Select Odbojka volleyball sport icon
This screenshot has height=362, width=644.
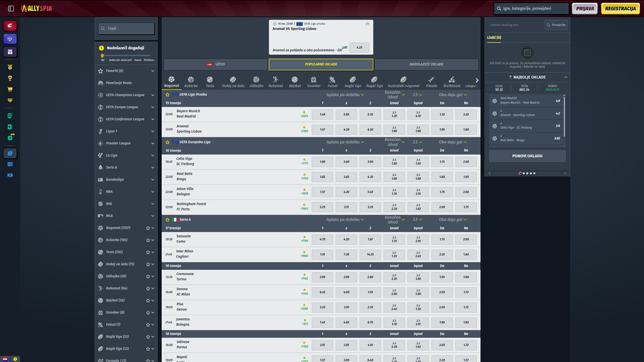pyautogui.click(x=256, y=82)
